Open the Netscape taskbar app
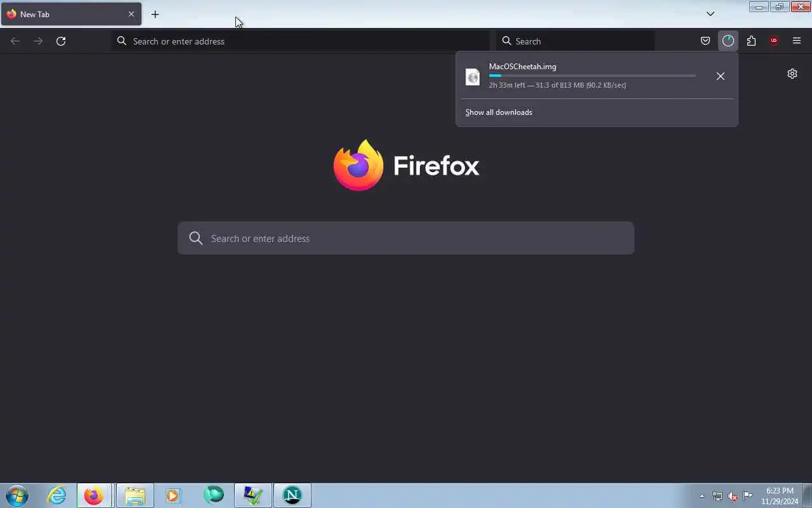Screen dimensions: 812x508 [x=292, y=495]
